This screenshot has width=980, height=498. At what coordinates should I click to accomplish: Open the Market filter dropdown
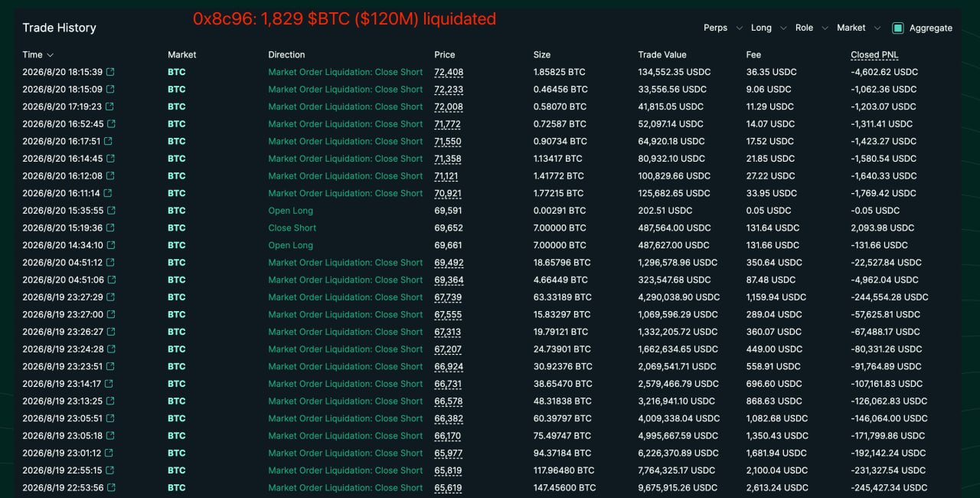859,28
